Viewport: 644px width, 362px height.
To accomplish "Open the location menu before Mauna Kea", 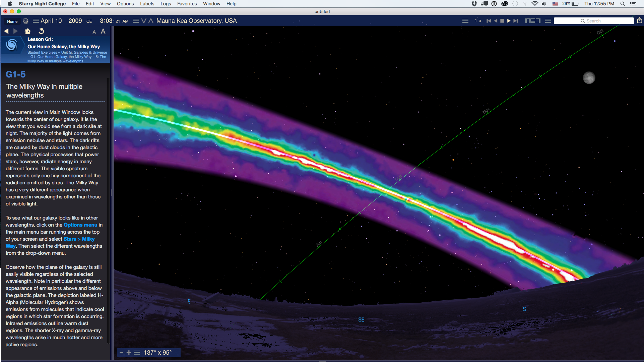I will coord(136,21).
